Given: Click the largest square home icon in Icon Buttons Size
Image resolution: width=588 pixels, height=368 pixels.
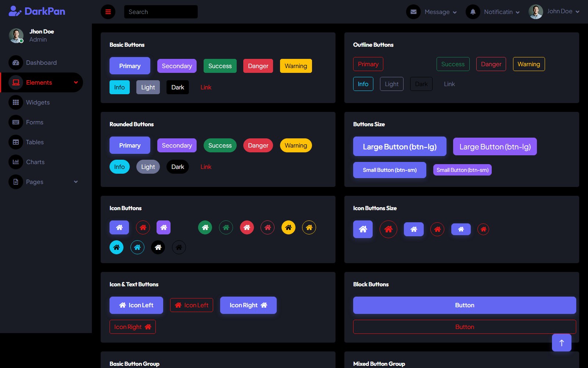Looking at the screenshot, I should [363, 229].
